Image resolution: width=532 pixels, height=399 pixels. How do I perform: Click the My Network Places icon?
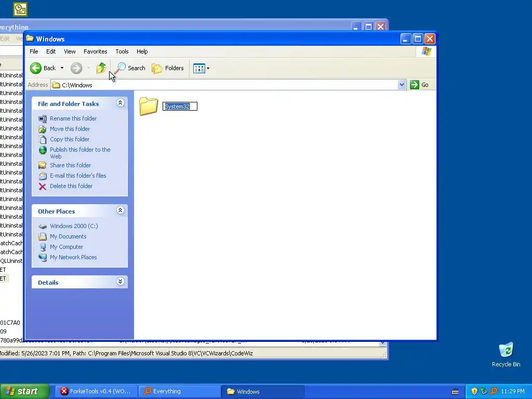(43, 258)
